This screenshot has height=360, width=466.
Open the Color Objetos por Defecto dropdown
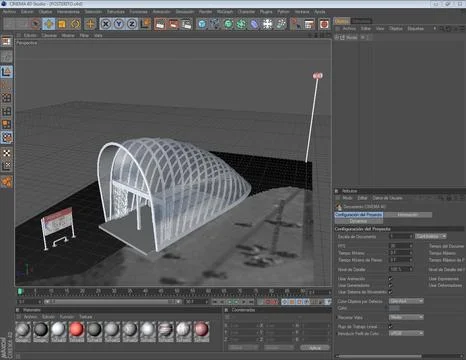point(406,301)
